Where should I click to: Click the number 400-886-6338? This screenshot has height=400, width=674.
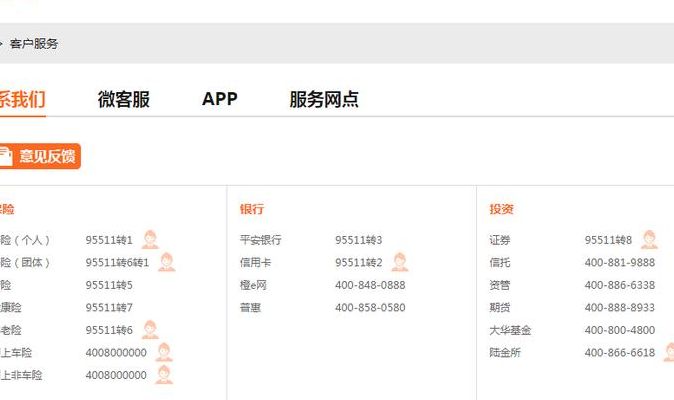[620, 285]
